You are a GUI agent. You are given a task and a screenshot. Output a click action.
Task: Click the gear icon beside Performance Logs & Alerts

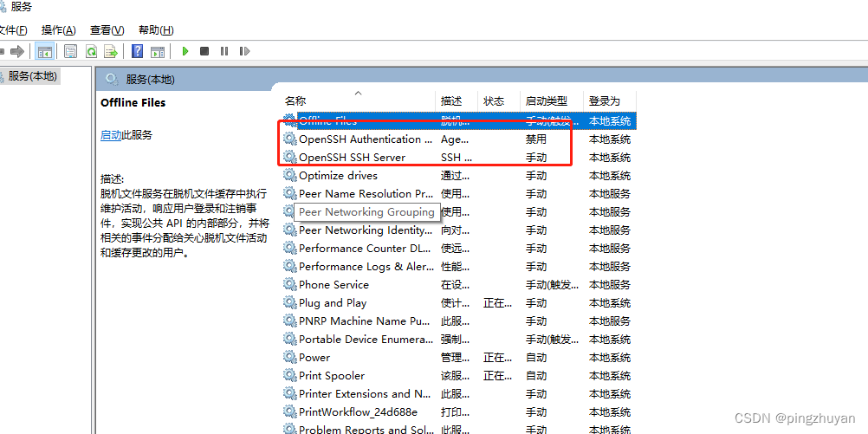click(x=290, y=266)
